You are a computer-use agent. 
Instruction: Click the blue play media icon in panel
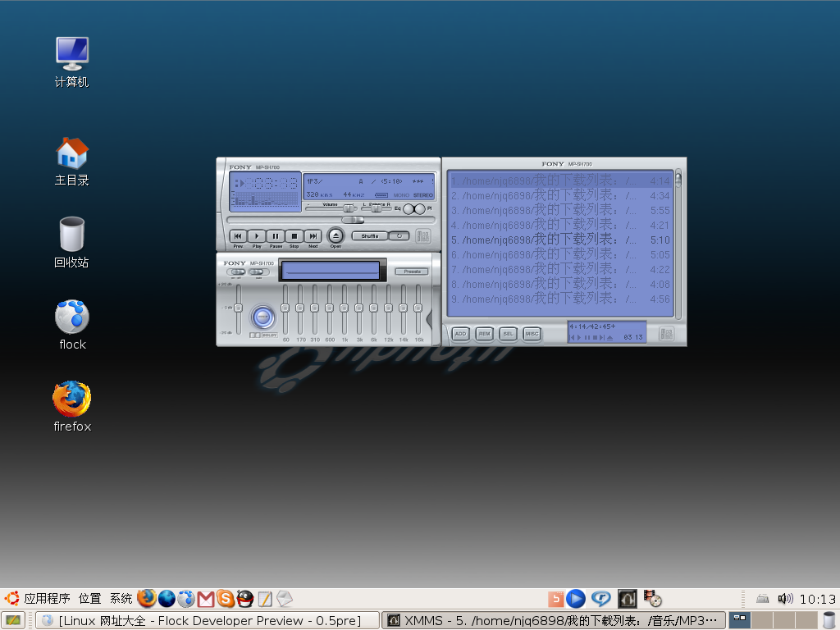coord(575,598)
